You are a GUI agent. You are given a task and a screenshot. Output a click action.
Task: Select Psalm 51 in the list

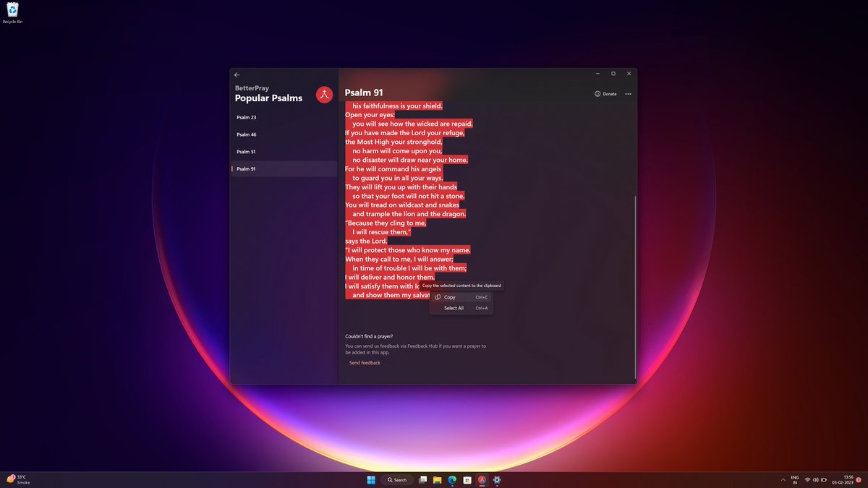284,152
